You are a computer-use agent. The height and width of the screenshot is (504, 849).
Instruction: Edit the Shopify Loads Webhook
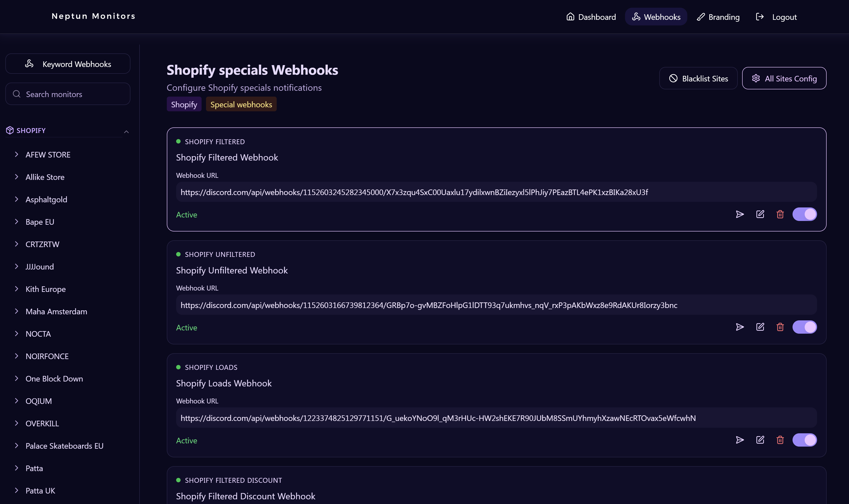[760, 440]
